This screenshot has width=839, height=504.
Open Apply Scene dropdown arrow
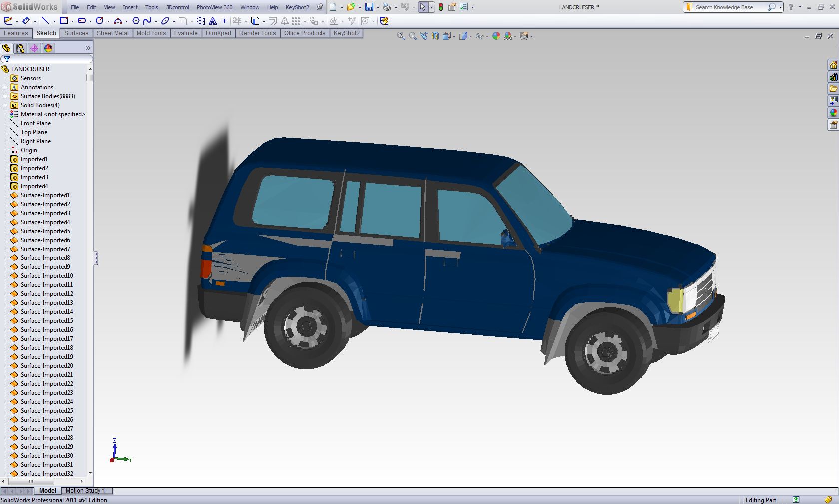coord(515,36)
